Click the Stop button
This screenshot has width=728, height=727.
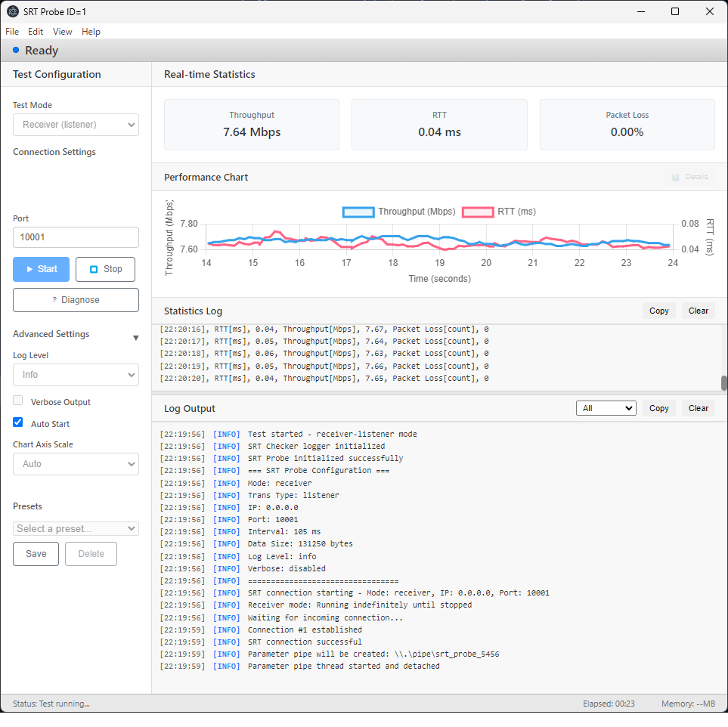(x=105, y=269)
